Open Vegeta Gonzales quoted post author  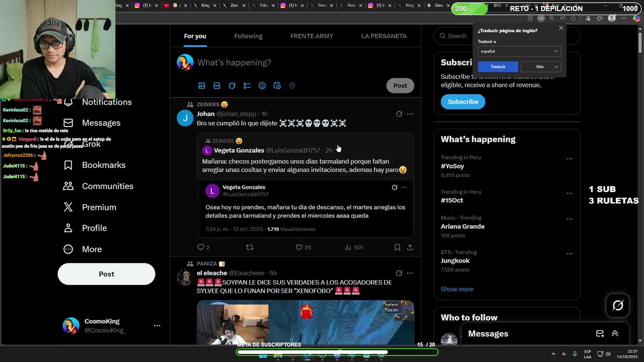[239, 150]
